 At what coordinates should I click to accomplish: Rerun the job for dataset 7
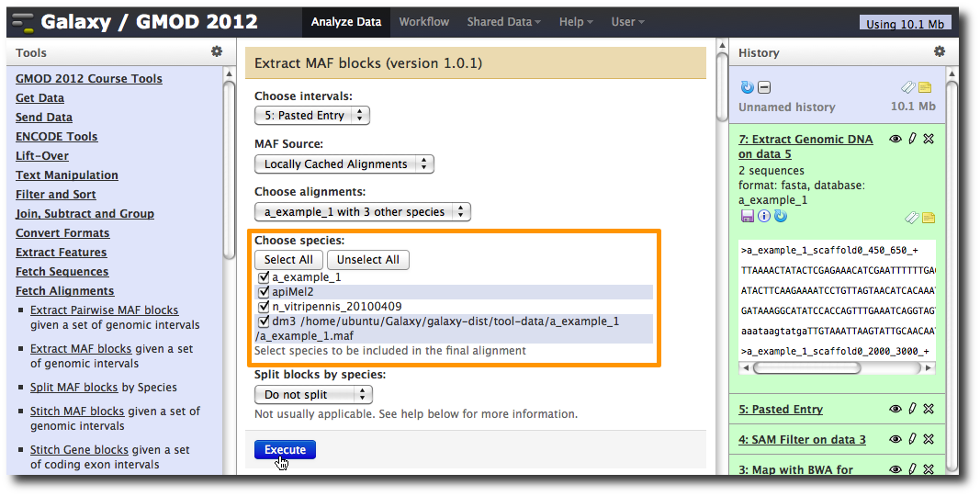pyautogui.click(x=780, y=216)
